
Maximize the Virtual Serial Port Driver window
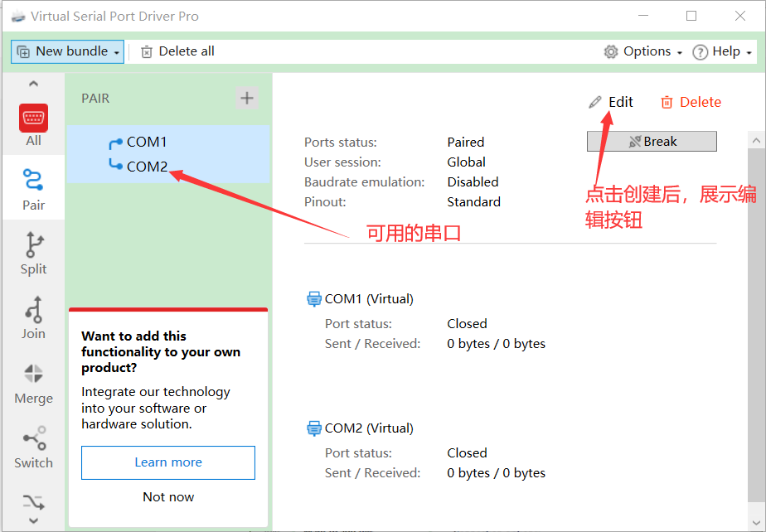click(691, 16)
